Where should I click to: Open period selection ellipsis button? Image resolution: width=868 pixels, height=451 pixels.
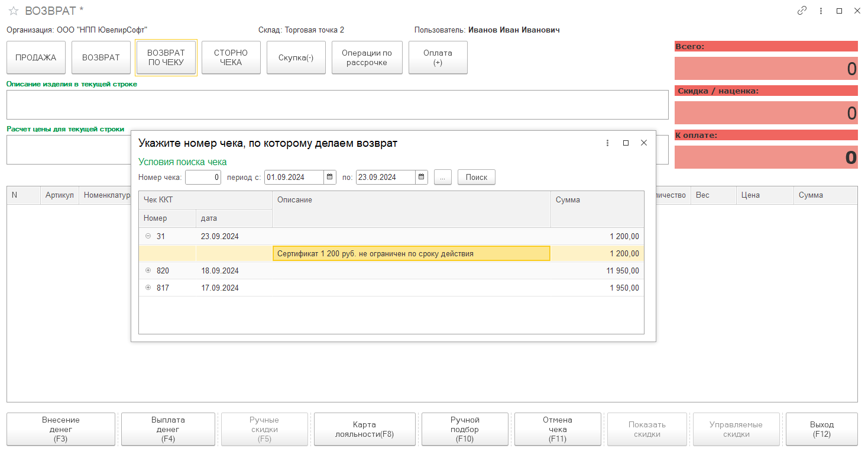(443, 177)
